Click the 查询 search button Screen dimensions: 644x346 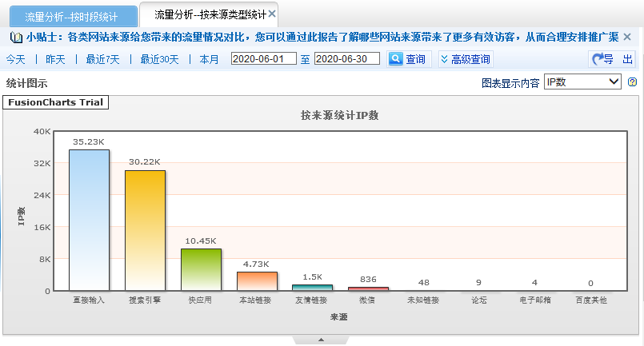coord(408,59)
